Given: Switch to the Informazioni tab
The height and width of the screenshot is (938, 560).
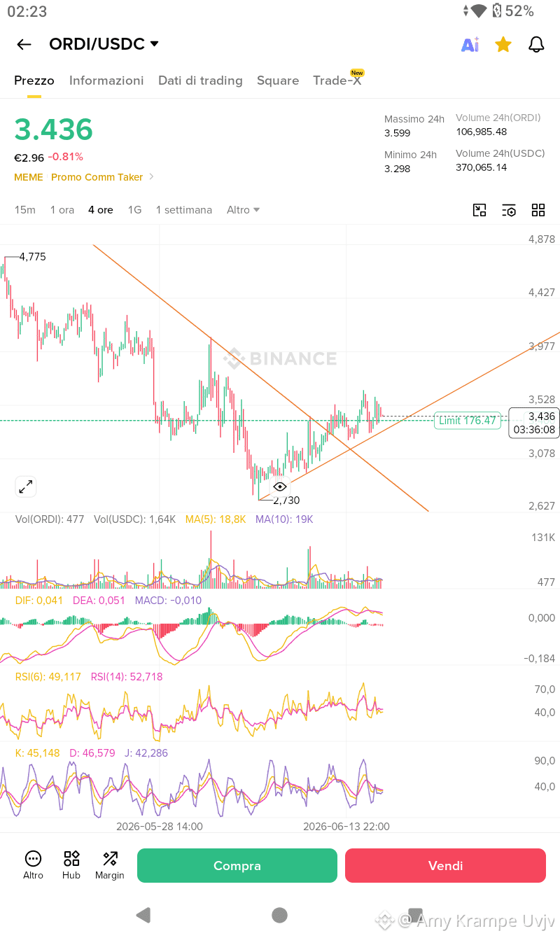Looking at the screenshot, I should tap(106, 80).
